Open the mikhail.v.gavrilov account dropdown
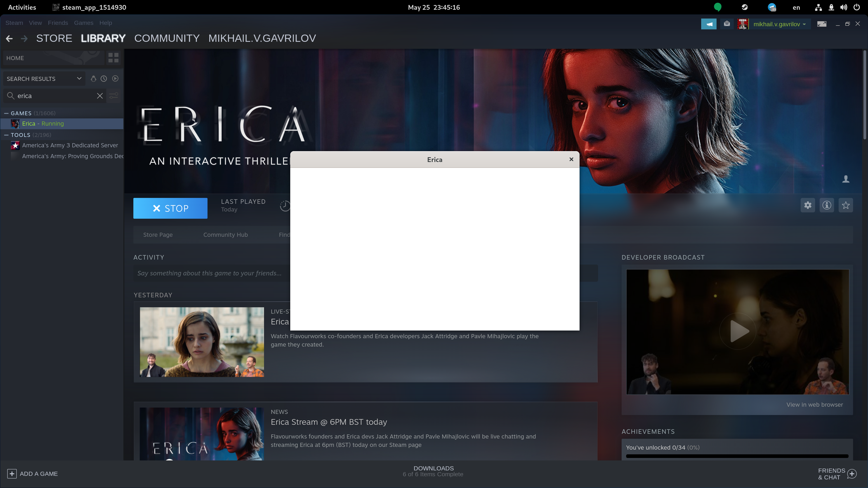Viewport: 868px width, 488px height. 779,24
